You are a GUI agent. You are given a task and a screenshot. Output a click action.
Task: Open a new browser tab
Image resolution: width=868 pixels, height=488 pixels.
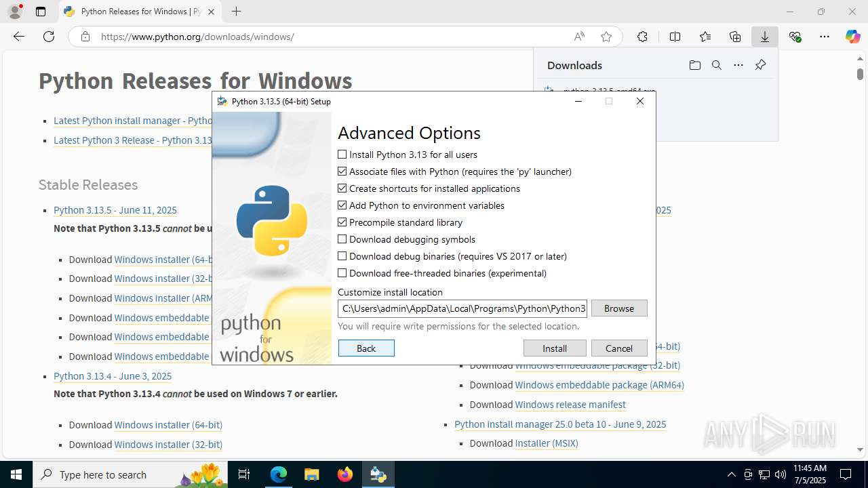coord(236,12)
